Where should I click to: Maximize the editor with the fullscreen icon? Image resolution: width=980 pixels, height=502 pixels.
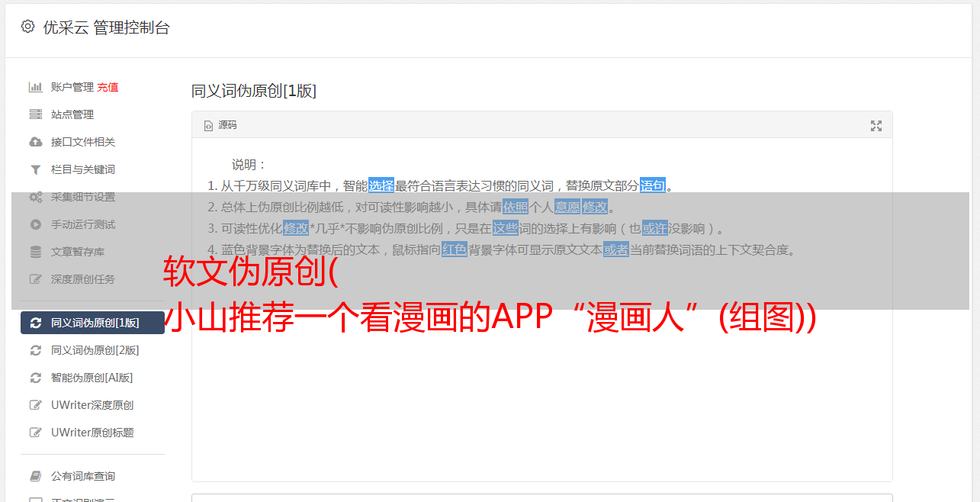point(876,126)
